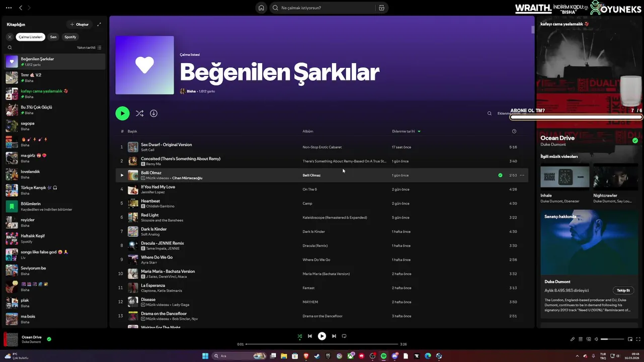Toggle liked checkmark in now playing bar
This screenshot has height=362, width=644.
[49, 339]
